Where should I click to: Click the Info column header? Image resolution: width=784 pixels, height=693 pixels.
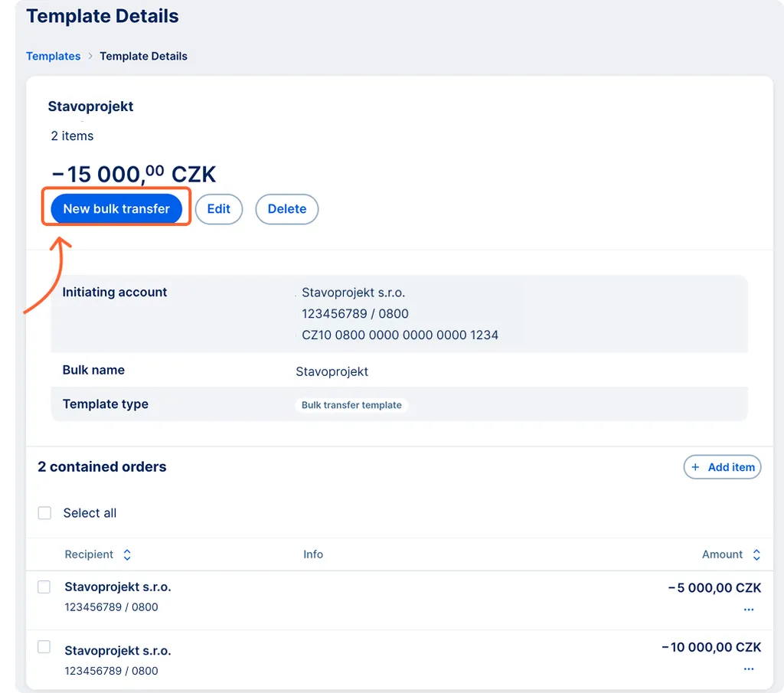pos(313,554)
